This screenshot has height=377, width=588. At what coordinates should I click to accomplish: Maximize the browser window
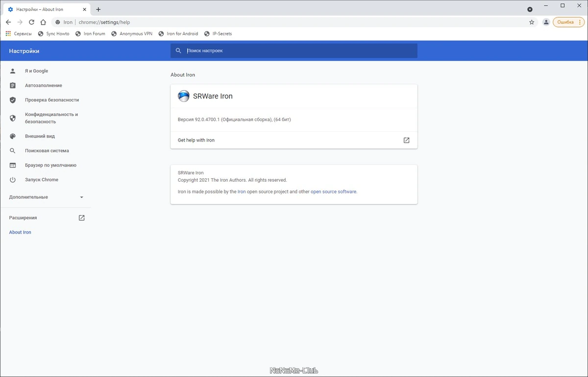coord(563,6)
